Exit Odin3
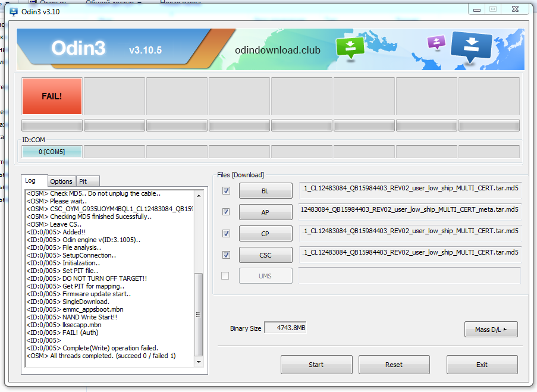537x392 pixels. pos(482,365)
